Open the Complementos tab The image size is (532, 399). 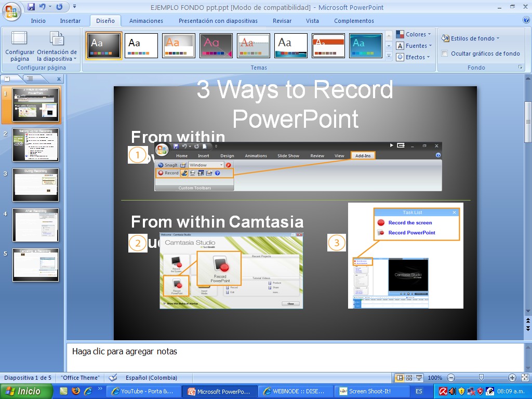pyautogui.click(x=354, y=21)
